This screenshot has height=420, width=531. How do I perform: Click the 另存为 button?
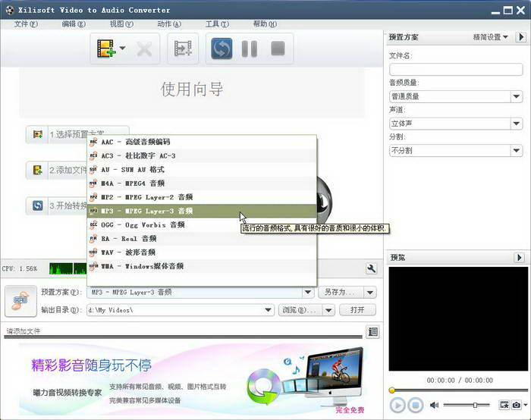341,292
